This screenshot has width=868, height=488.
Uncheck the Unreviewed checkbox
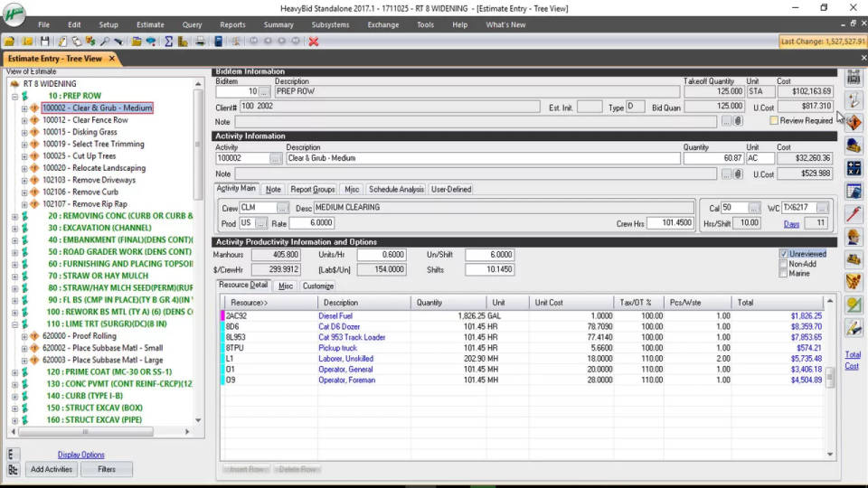pyautogui.click(x=784, y=254)
